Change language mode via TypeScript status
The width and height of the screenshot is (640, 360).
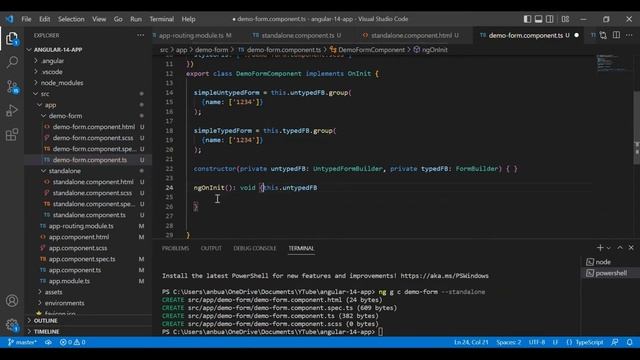[589, 342]
